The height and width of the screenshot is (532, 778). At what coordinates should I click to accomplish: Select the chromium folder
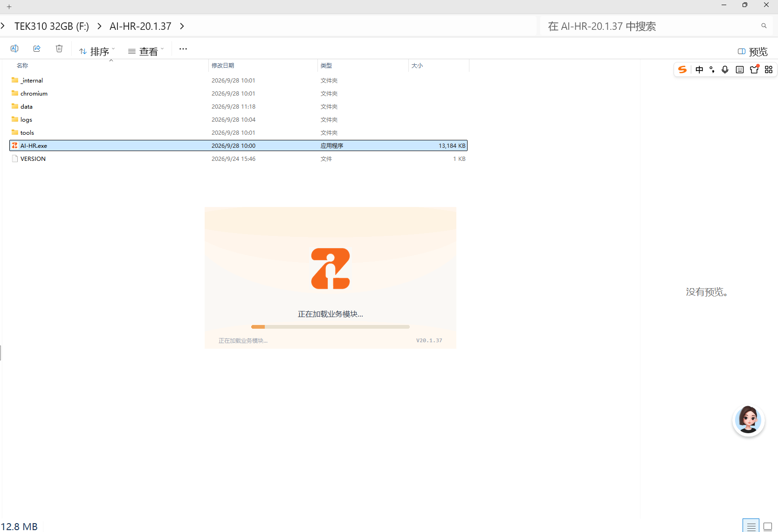238,93
